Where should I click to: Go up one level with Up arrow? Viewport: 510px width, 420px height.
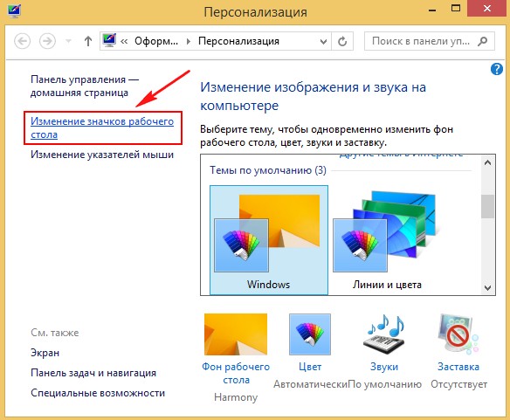[88, 41]
